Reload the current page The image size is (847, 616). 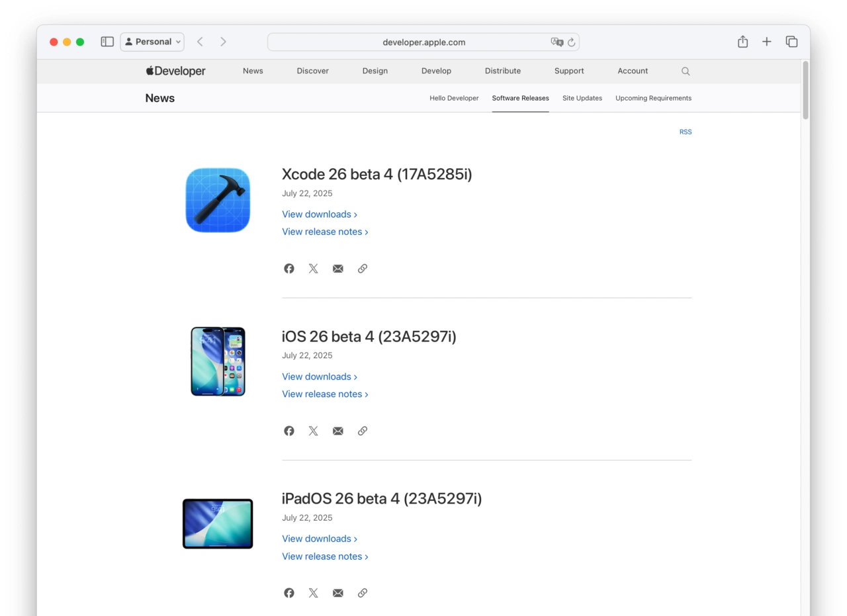[572, 42]
